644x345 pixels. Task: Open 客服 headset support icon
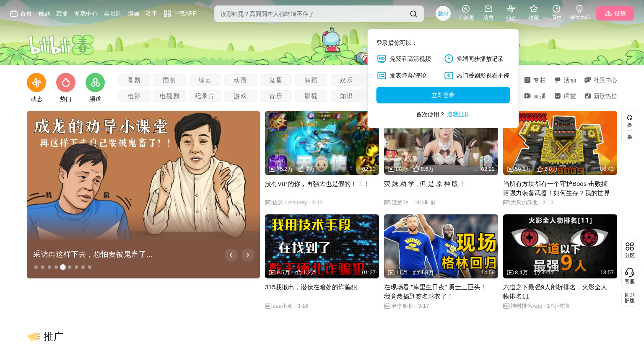click(x=629, y=275)
